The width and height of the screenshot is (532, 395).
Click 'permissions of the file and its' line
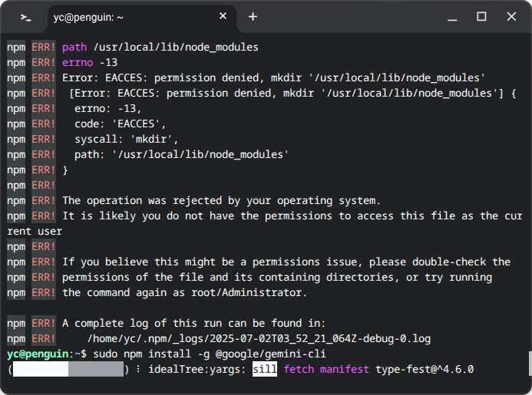(x=277, y=277)
